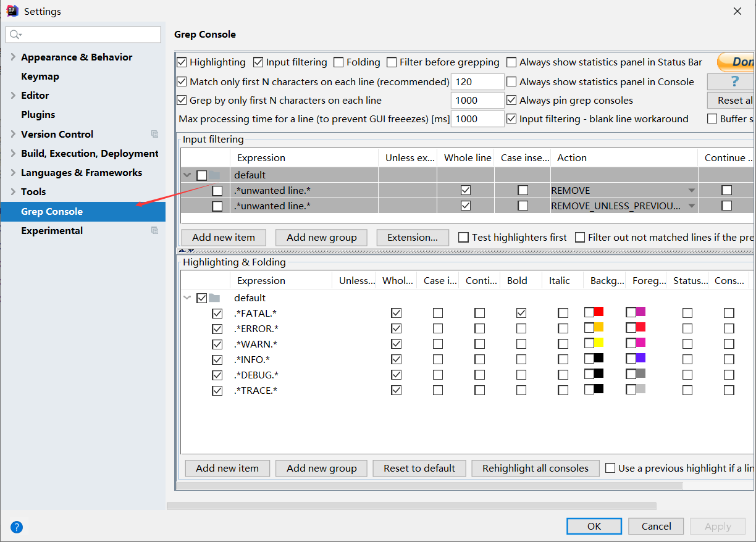Collapse the default group in Highlighting & Folding

pos(187,298)
